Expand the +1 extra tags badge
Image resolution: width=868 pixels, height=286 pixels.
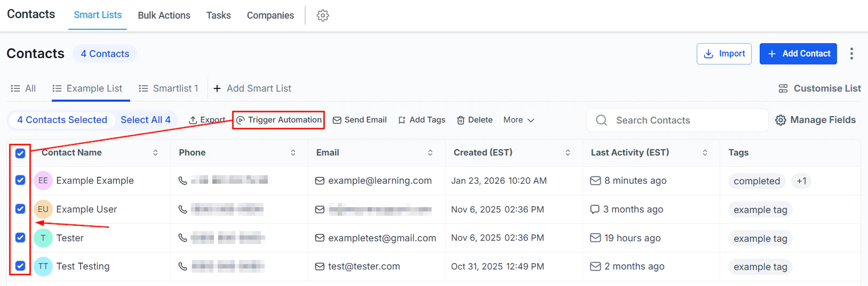coord(801,181)
